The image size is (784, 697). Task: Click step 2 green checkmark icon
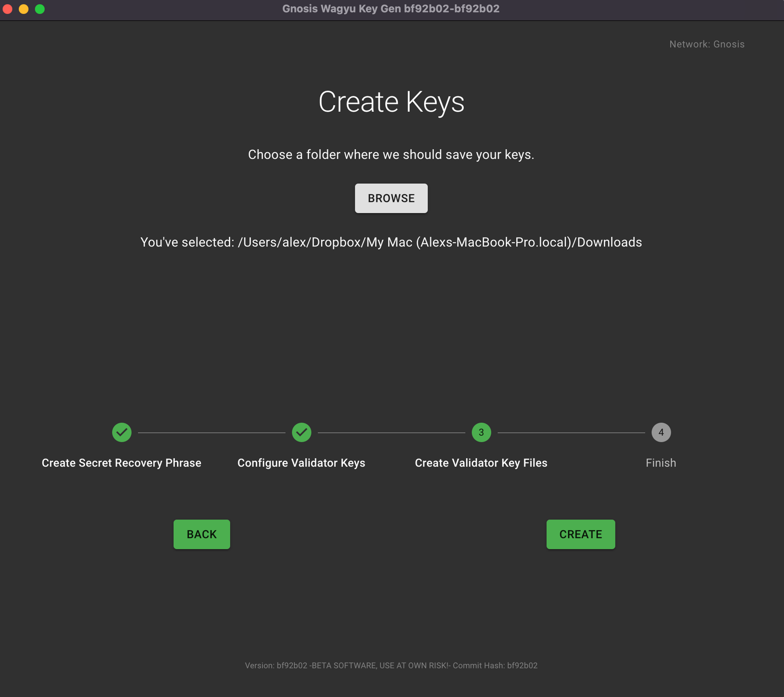[301, 432]
